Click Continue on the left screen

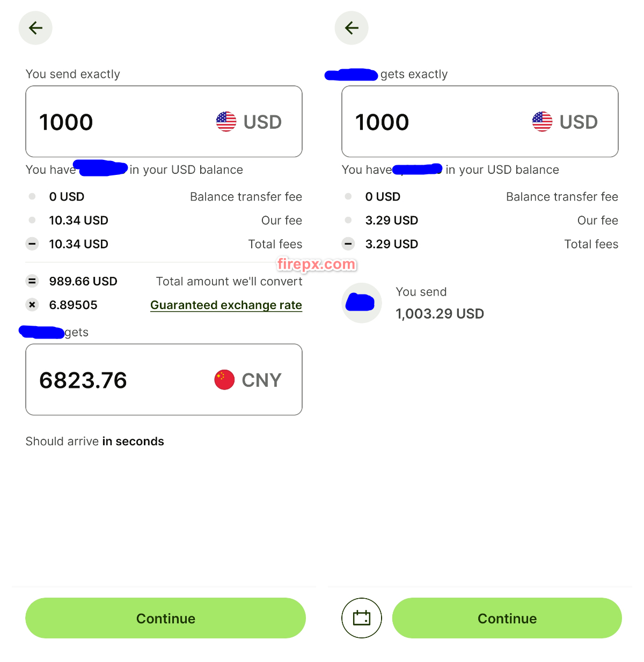[165, 618]
